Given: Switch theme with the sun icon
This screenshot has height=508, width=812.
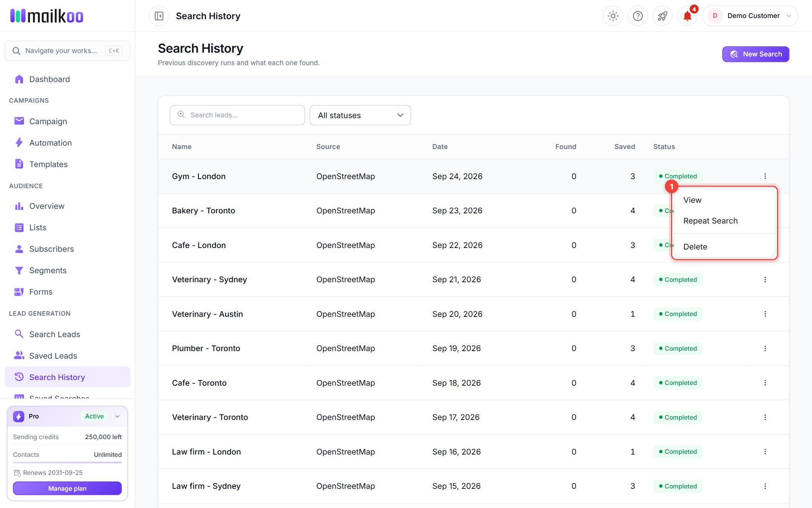Looking at the screenshot, I should (613, 16).
